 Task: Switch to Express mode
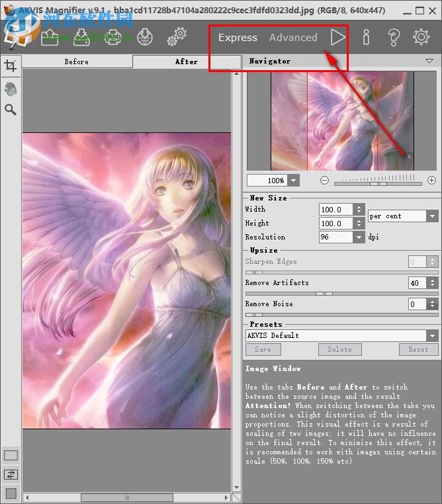click(238, 38)
